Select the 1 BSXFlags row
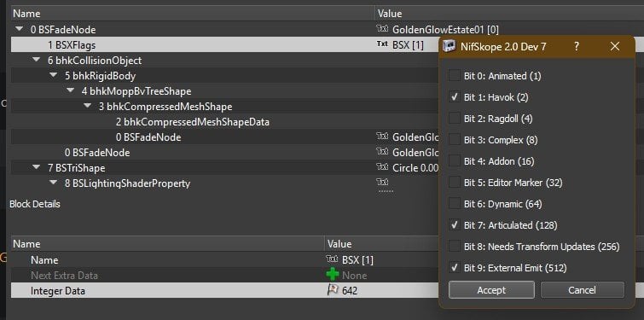The height and width of the screenshot is (320, 644). coord(224,44)
